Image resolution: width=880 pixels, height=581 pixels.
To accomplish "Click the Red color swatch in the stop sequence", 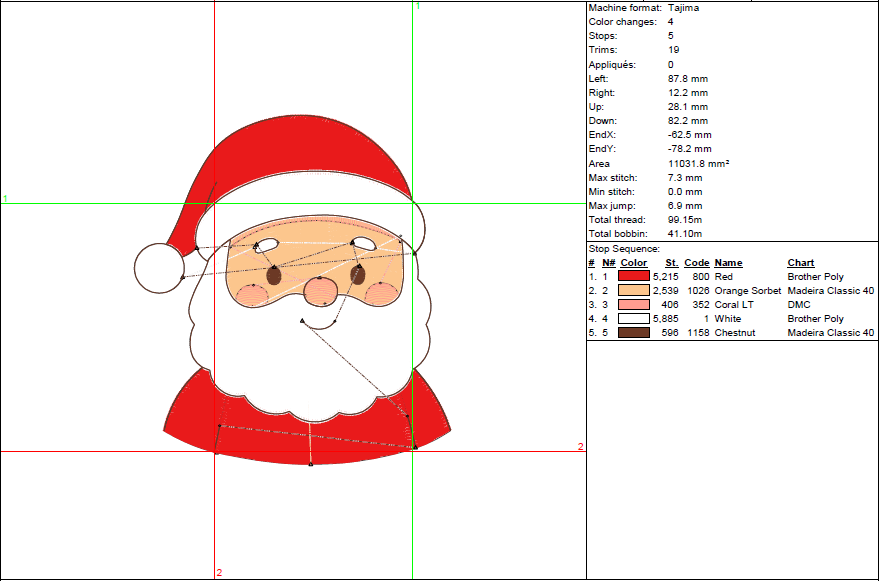I will tap(634, 276).
